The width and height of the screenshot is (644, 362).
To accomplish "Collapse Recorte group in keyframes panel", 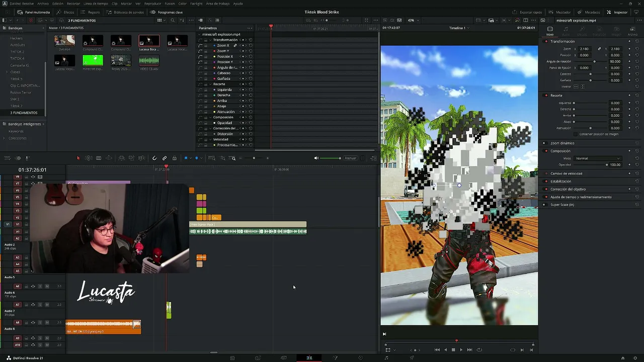I will click(210, 84).
